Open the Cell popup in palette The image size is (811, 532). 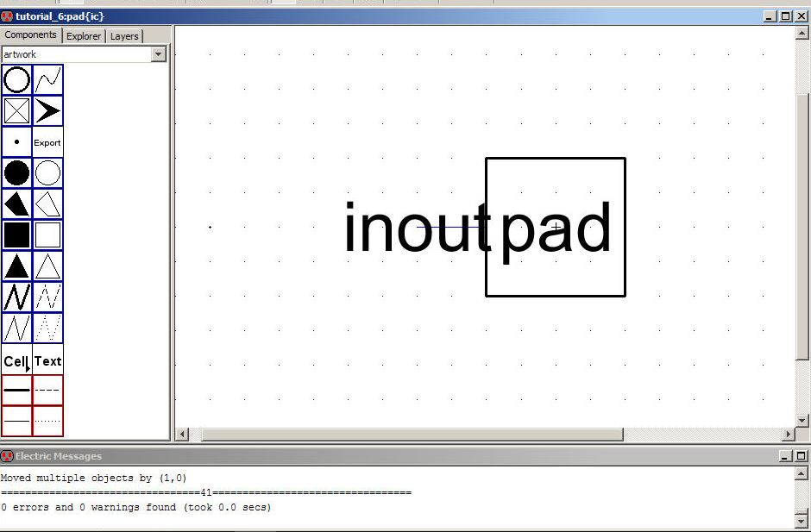tap(16, 360)
